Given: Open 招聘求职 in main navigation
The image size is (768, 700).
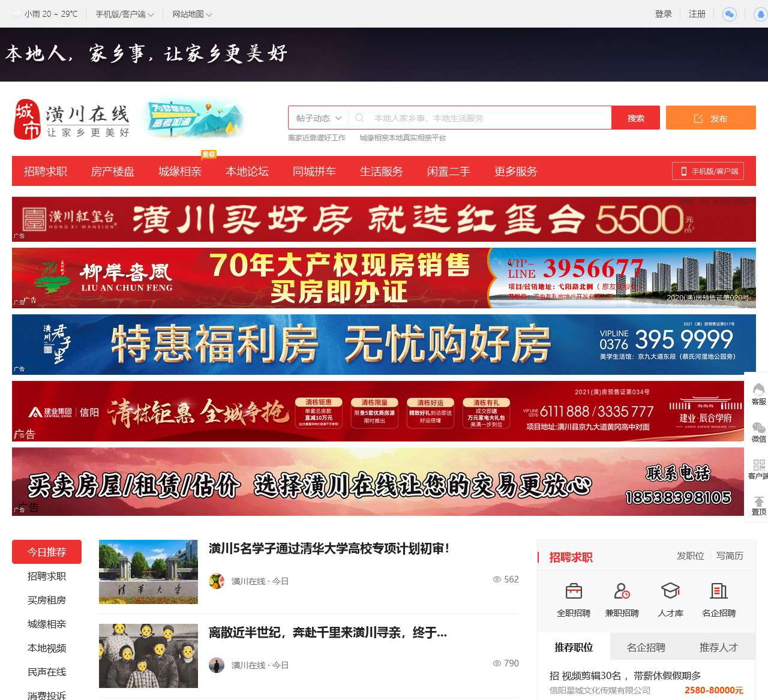Looking at the screenshot, I should click(x=46, y=172).
